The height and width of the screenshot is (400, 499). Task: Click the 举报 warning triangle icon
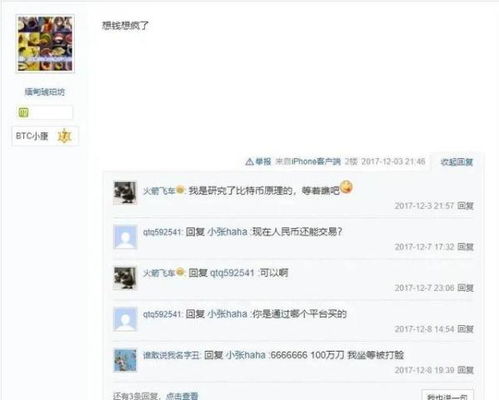tap(249, 162)
